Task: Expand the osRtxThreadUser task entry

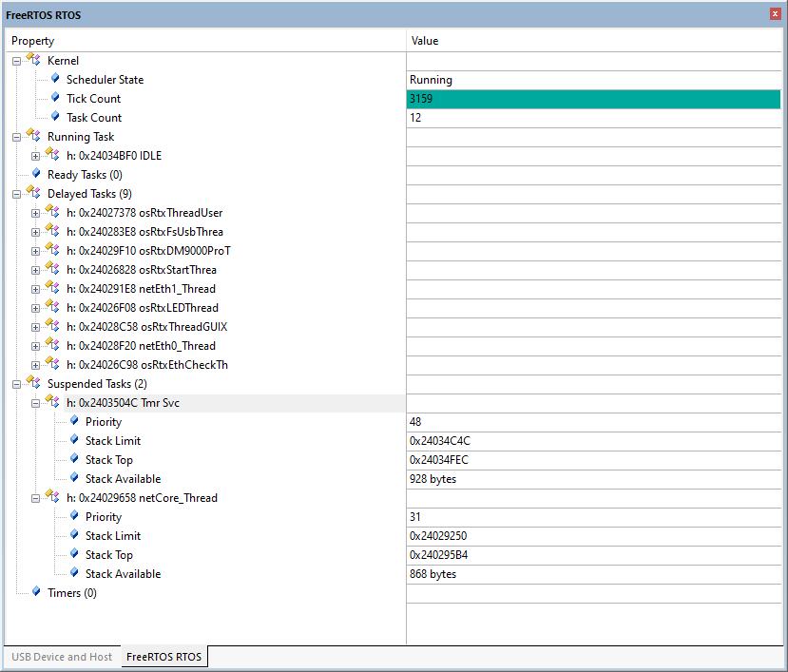Action: pos(36,214)
